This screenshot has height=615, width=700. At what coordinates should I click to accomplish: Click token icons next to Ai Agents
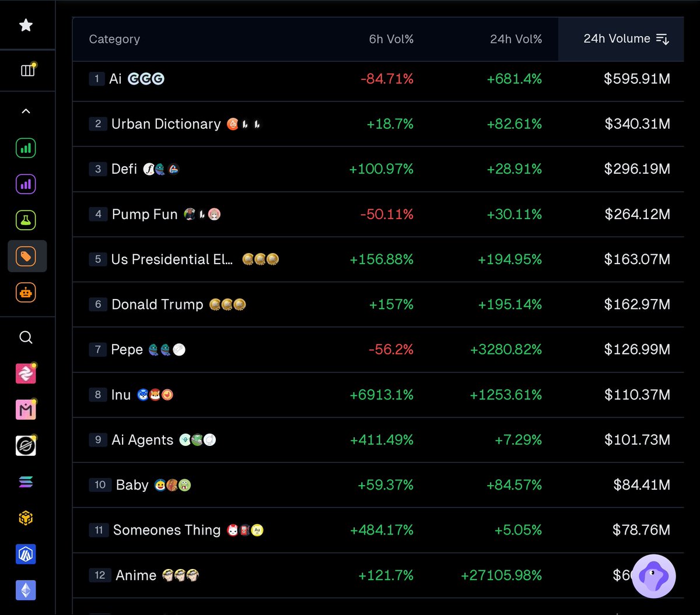click(198, 440)
